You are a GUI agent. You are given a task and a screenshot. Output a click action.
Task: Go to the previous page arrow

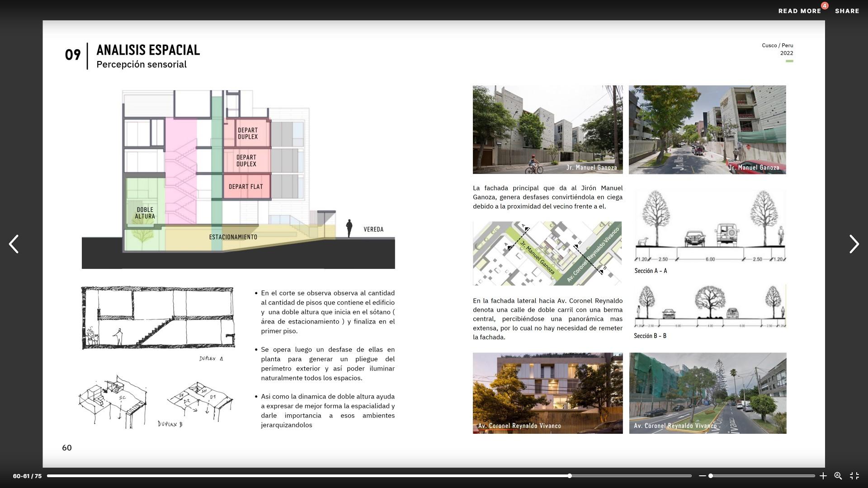(x=14, y=244)
